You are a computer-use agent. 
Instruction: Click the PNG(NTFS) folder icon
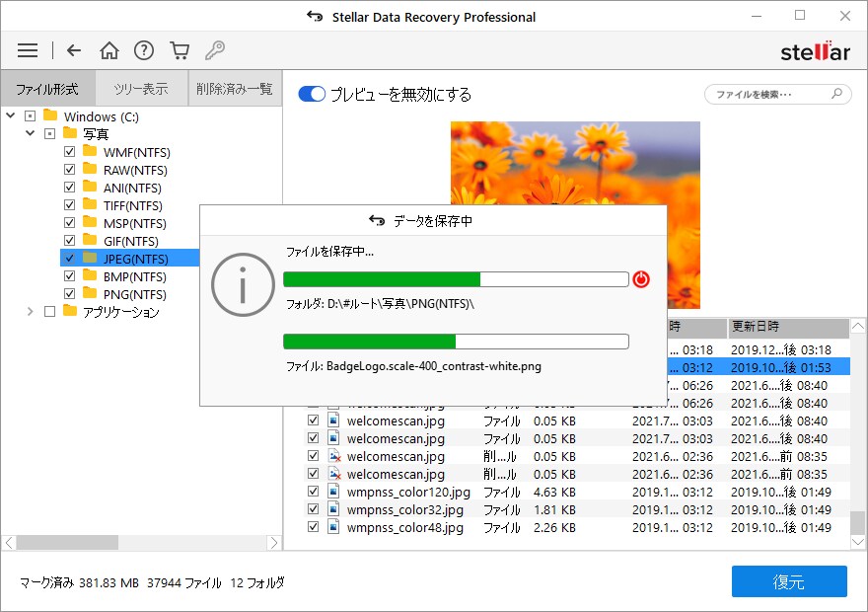(x=90, y=293)
